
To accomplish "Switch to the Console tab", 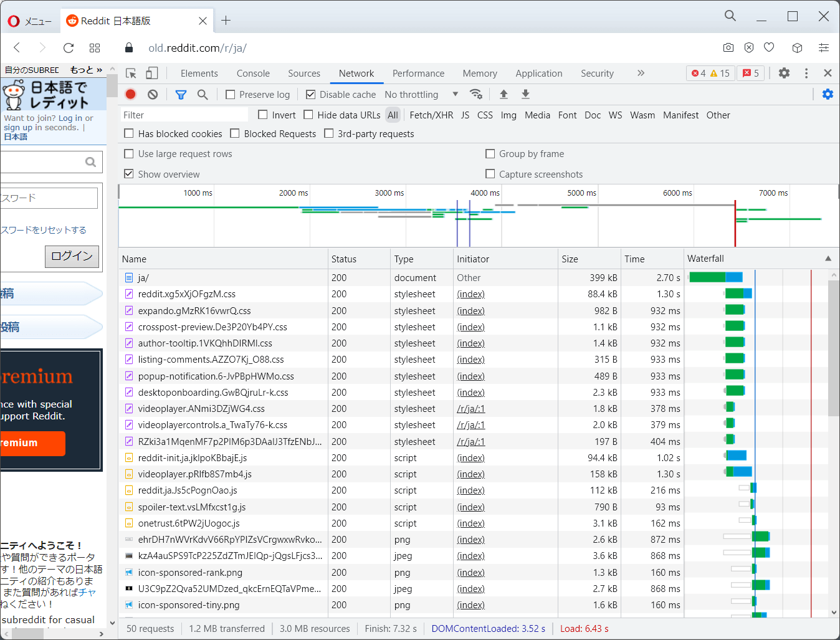I will click(x=253, y=74).
